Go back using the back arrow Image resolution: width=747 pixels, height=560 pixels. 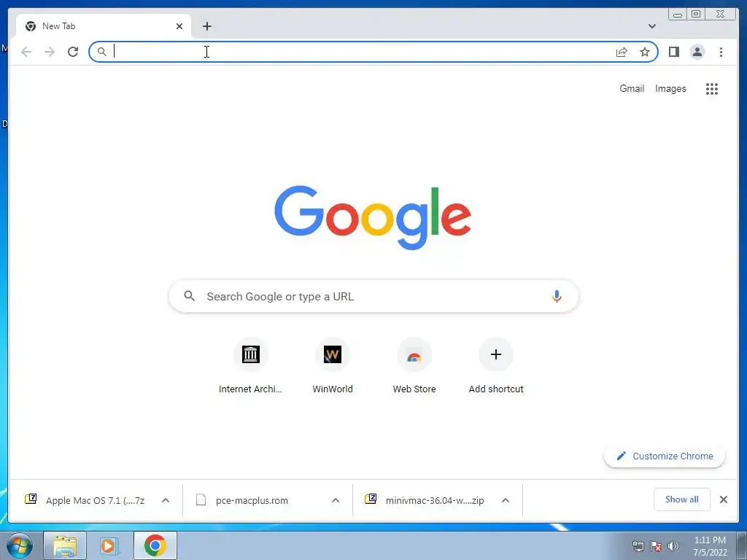(26, 52)
